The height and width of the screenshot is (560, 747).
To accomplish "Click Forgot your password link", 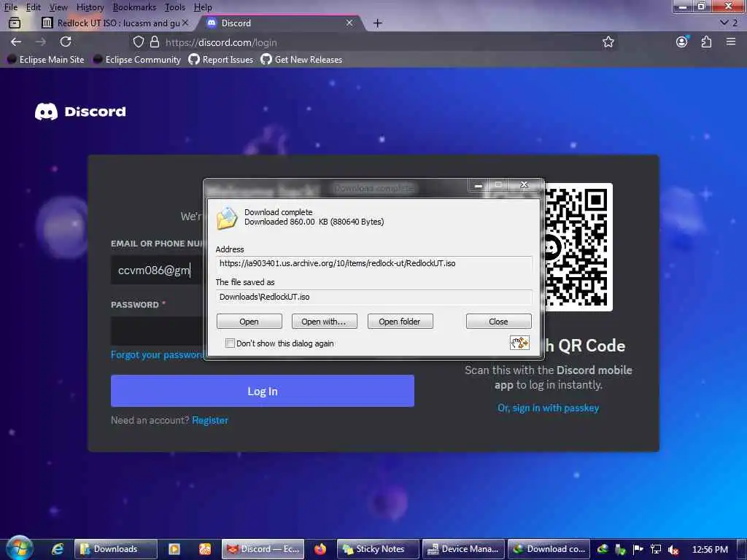I will [x=158, y=355].
